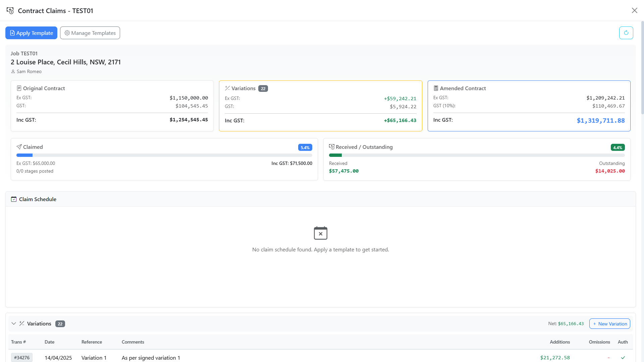Create a New Variation

[x=609, y=323]
